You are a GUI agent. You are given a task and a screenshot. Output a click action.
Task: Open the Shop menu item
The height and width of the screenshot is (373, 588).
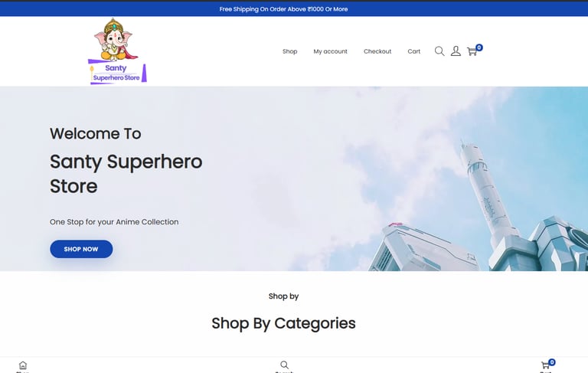(290, 51)
